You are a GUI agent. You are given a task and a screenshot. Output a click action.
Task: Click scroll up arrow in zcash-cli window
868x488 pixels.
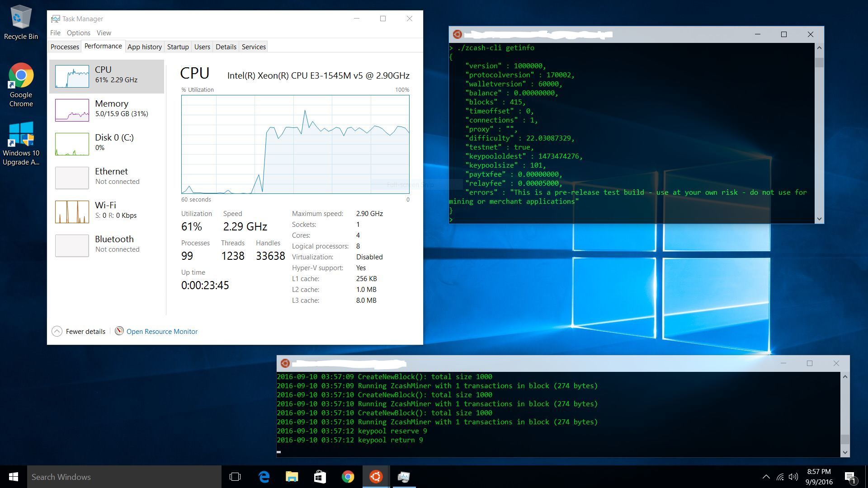(x=819, y=48)
